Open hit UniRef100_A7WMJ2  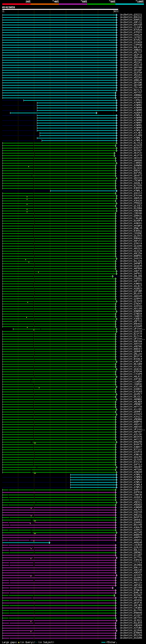pos(131,482)
